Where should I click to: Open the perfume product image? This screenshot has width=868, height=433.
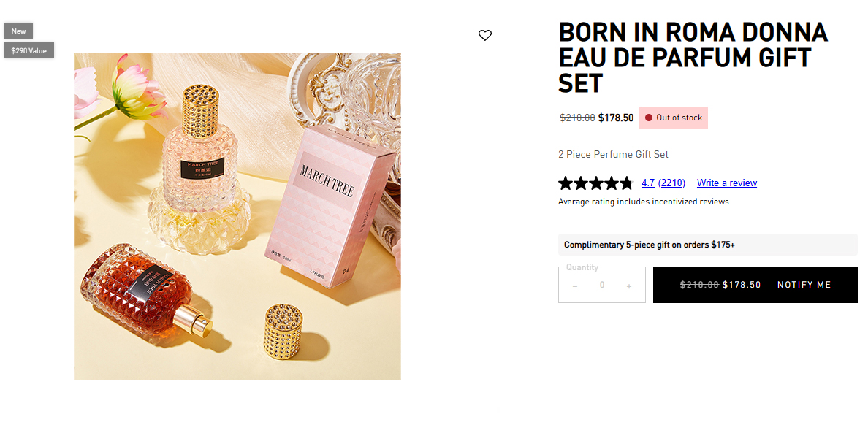(237, 216)
